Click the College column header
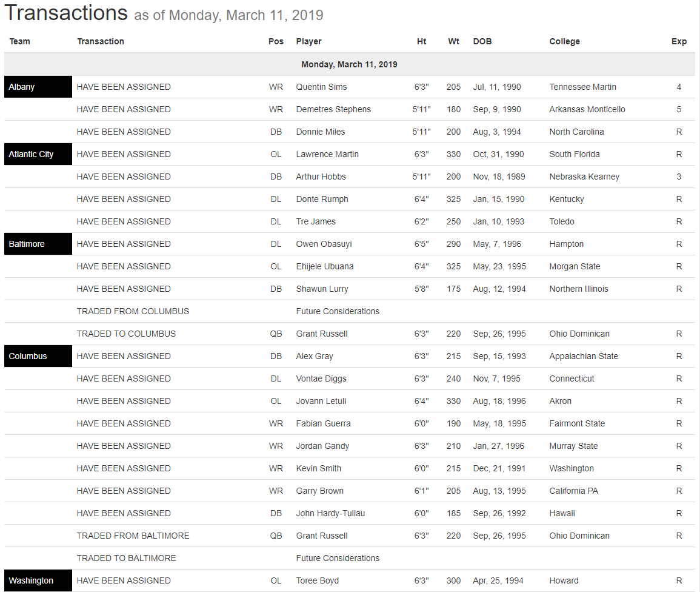 click(564, 41)
